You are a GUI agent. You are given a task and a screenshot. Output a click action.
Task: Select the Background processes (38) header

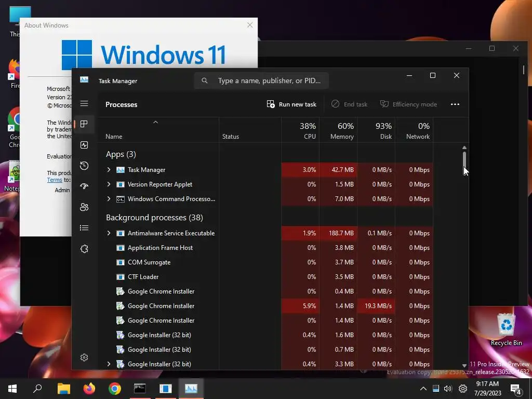[154, 218]
